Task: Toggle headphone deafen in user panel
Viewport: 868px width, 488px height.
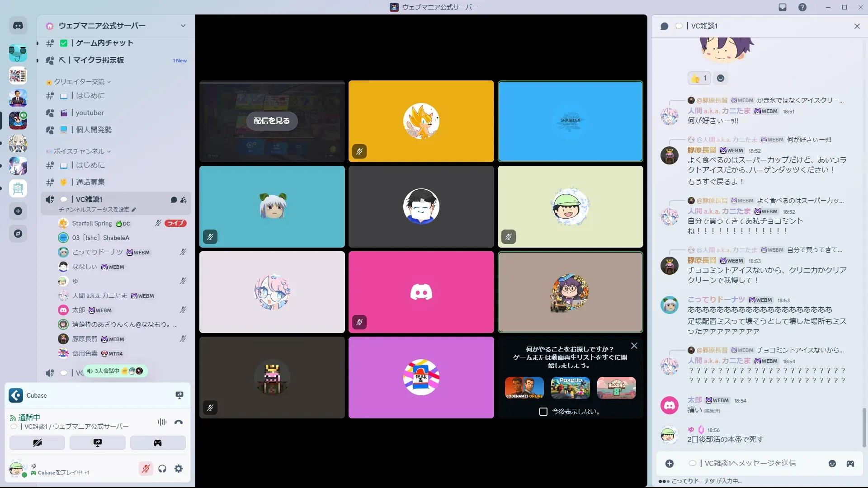Action: click(x=162, y=469)
